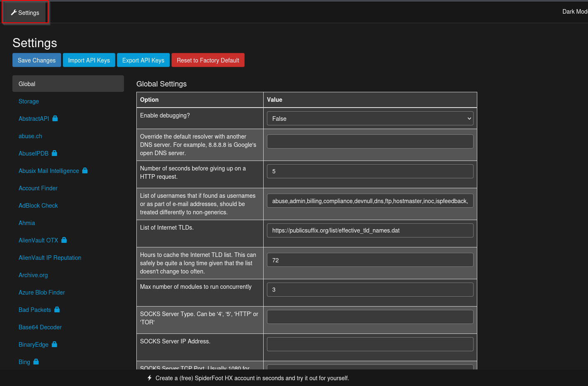Click the lock icon next to Bad Packets
Screen dimensions: 588x386
coord(57,309)
